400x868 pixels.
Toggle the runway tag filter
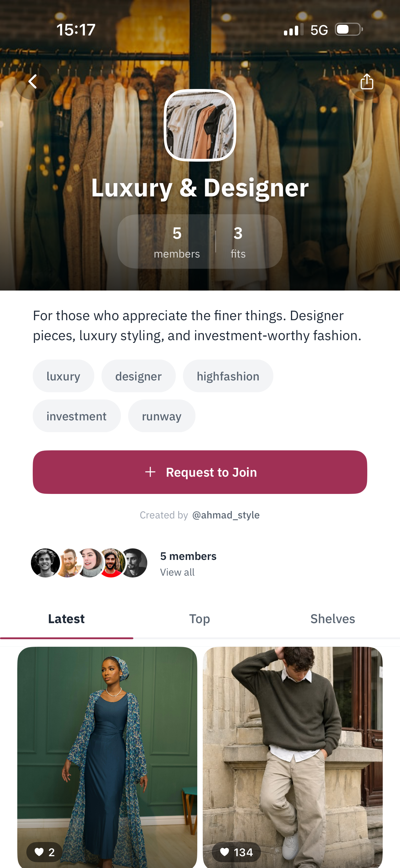click(x=162, y=416)
